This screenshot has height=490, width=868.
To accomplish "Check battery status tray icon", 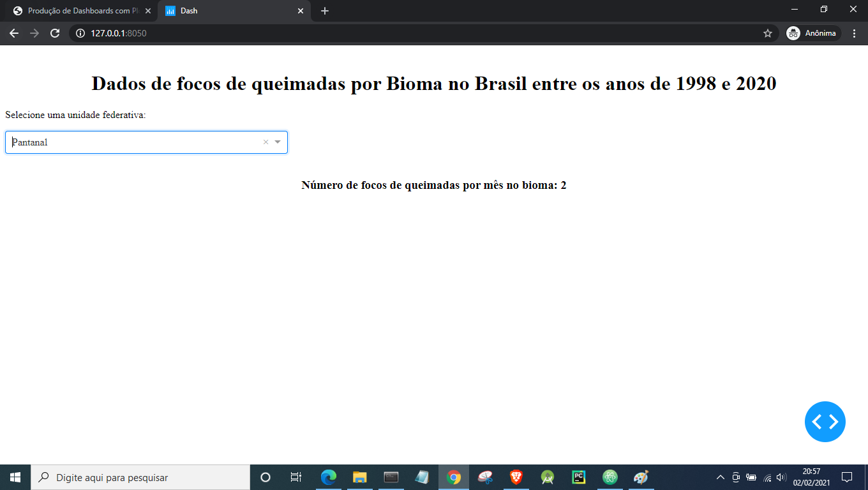I will pyautogui.click(x=751, y=477).
